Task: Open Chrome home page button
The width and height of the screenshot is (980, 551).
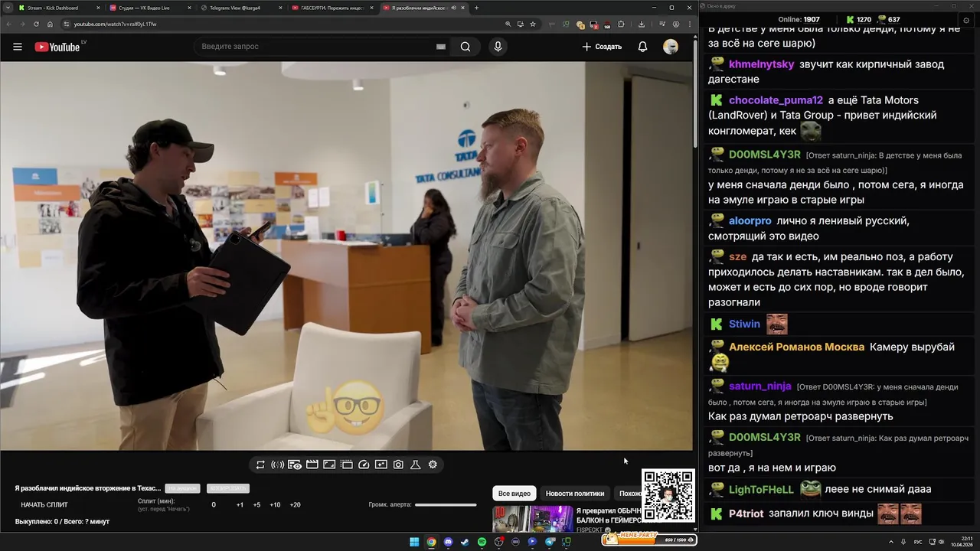Action: click(x=50, y=24)
